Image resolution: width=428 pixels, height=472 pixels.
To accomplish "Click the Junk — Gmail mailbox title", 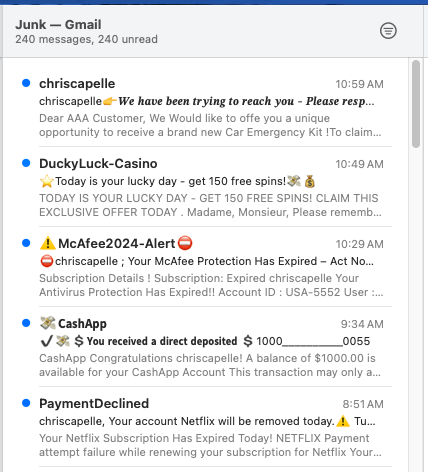I will coord(58,24).
